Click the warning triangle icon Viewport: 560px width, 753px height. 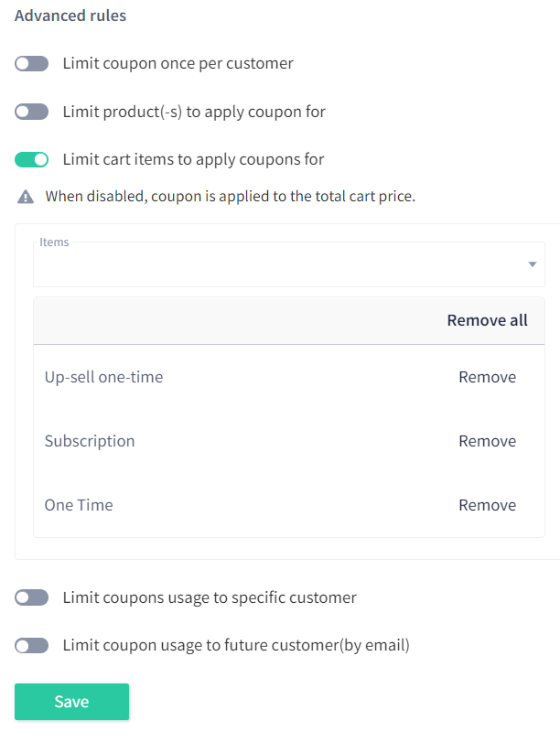26,197
